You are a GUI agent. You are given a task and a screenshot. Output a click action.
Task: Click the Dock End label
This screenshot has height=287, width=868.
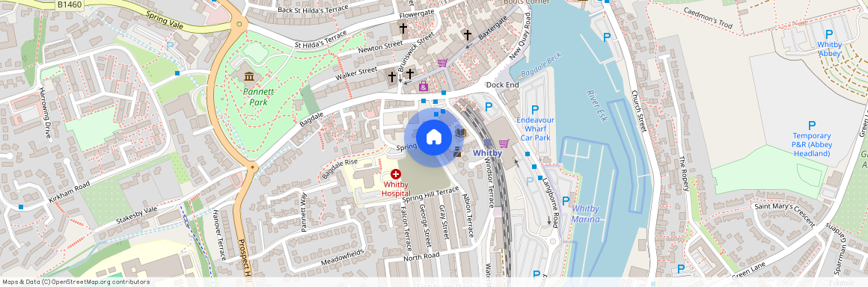coord(503,85)
